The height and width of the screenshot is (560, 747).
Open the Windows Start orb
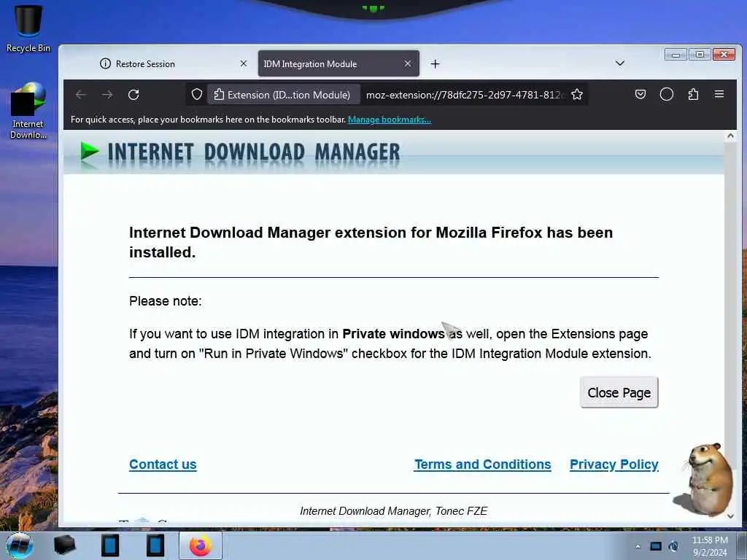pos(20,545)
